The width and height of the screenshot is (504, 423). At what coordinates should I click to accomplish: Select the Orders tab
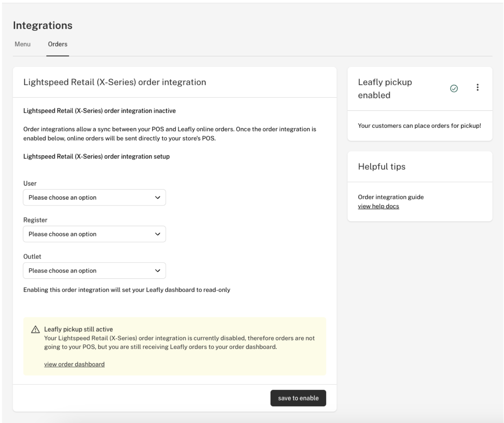click(x=58, y=44)
